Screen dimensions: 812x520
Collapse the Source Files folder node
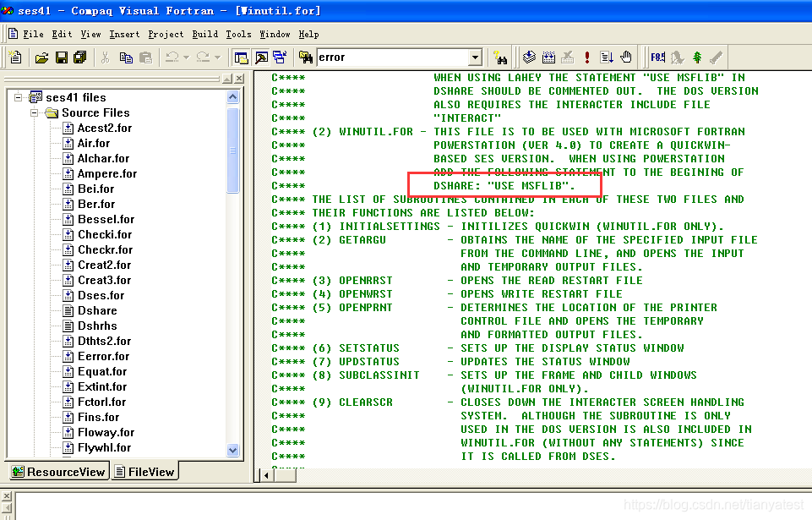click(34, 112)
